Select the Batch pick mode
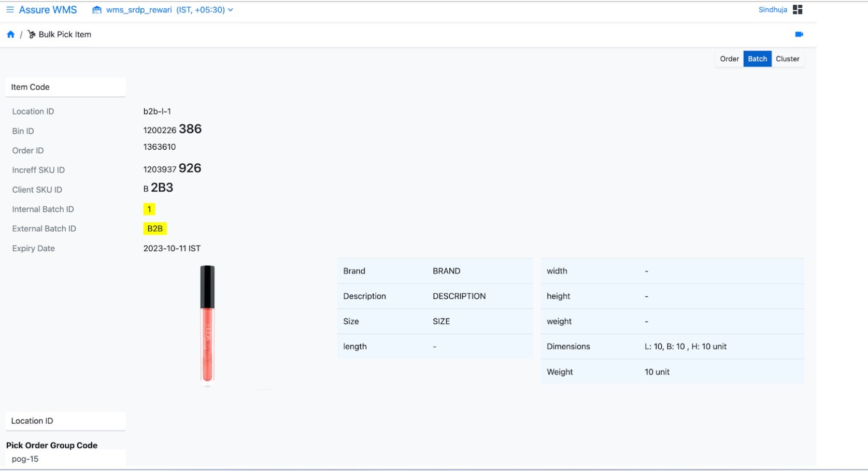868x471 pixels. click(x=757, y=59)
